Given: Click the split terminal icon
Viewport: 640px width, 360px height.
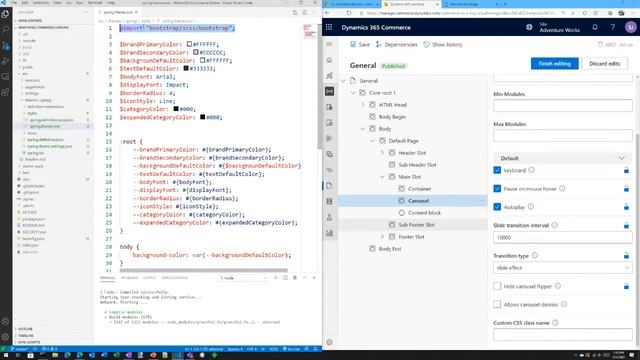Looking at the screenshot, I should pyautogui.click(x=285, y=278).
